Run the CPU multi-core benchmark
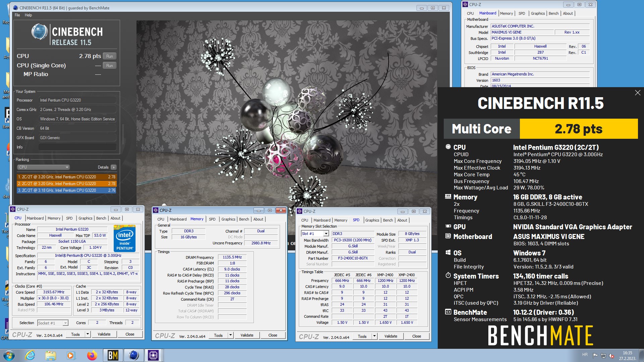Image resolution: width=644 pixels, height=362 pixels. click(110, 56)
